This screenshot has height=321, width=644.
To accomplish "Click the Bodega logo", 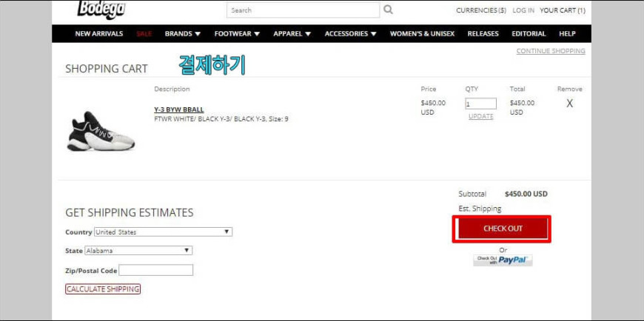I will 101,10.
